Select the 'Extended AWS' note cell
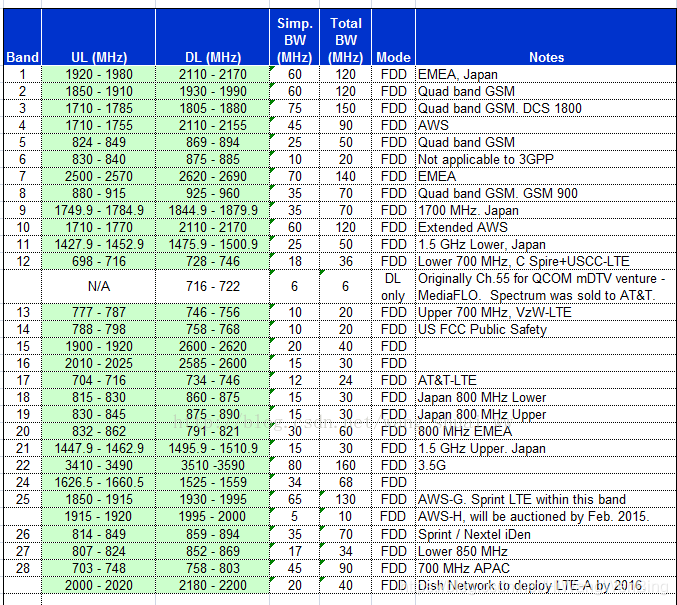Viewport: 677px width, 605px height. coord(546,227)
